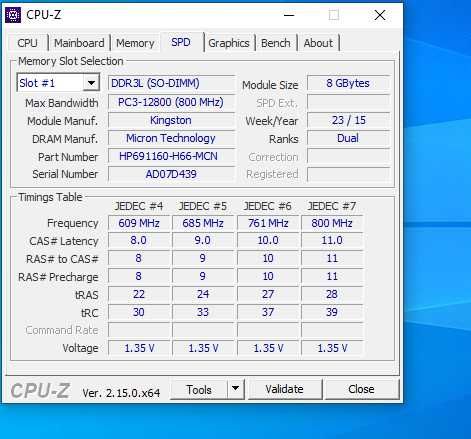Click the JEDEC #6 column header
The height and width of the screenshot is (439, 471).
click(x=267, y=206)
